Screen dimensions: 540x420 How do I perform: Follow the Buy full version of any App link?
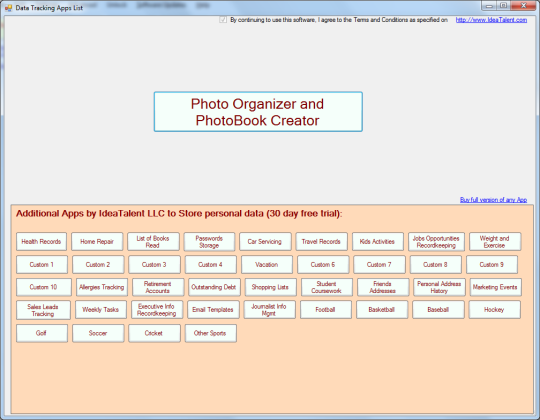[493, 200]
